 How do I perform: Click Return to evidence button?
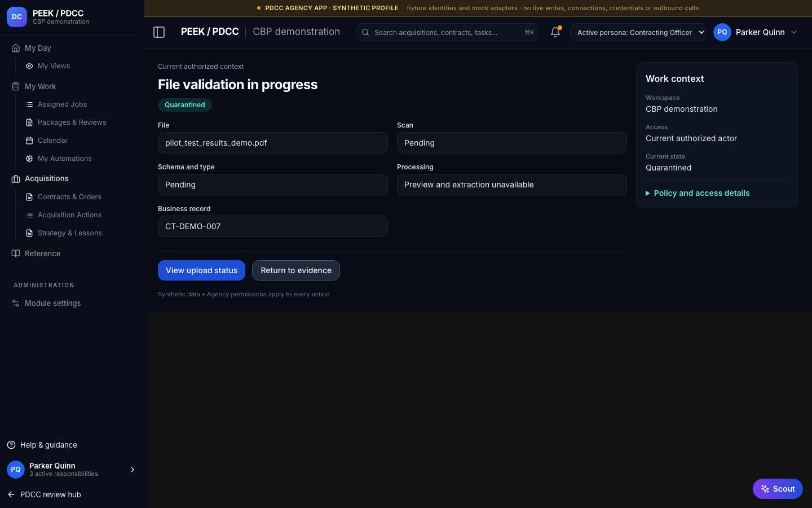pos(296,270)
